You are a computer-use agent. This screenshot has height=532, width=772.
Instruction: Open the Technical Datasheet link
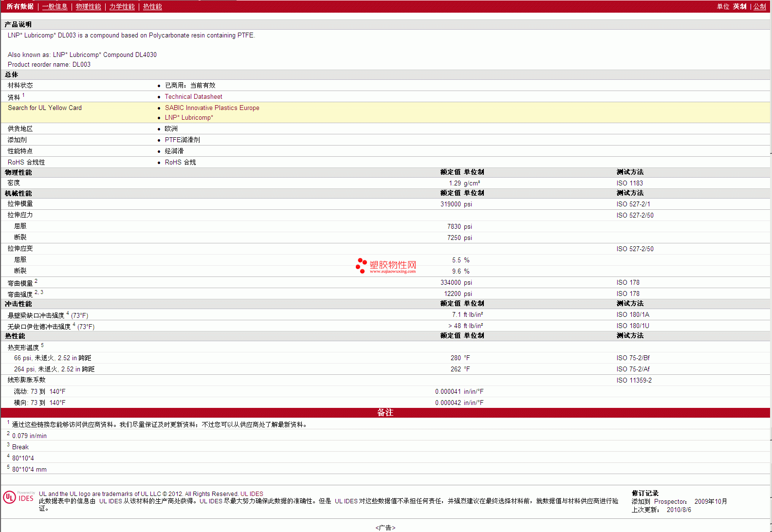click(193, 96)
